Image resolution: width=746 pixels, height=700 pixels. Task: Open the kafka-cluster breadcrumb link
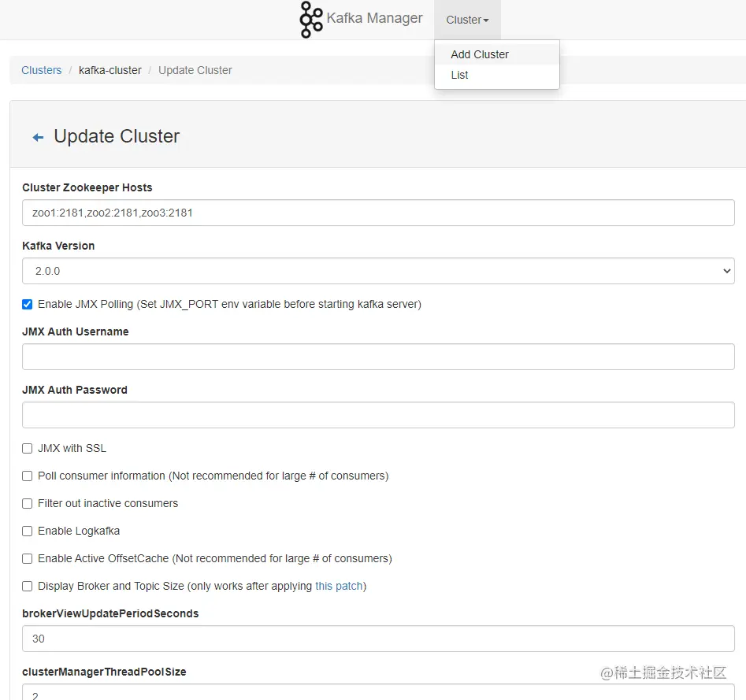(x=109, y=70)
